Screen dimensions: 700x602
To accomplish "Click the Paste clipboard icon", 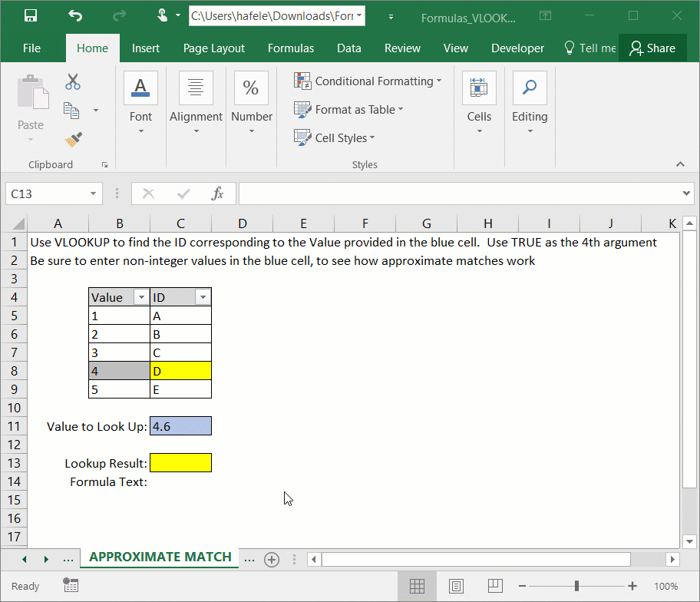I will point(32,92).
